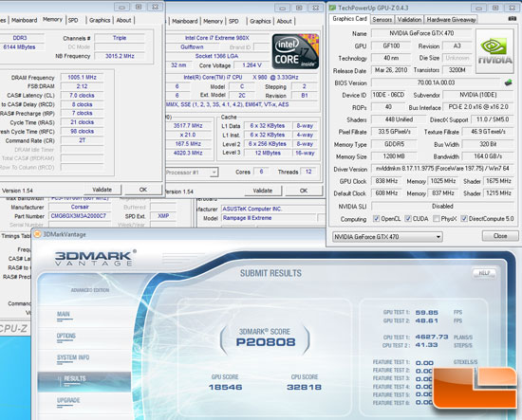This screenshot has height=420, width=522.
Task: Click the Close button in GPU-Z
Action: [500, 236]
